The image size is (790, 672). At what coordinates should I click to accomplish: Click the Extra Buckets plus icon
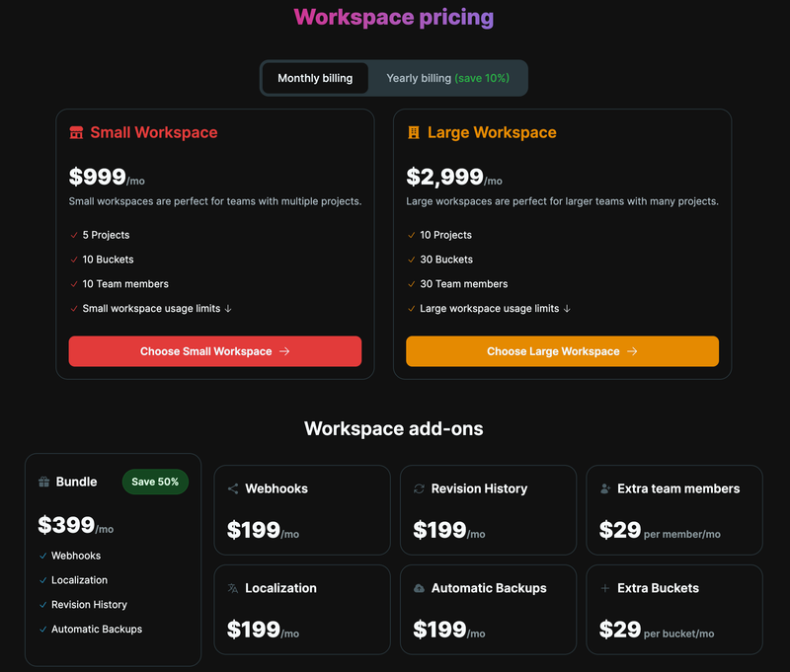point(605,588)
